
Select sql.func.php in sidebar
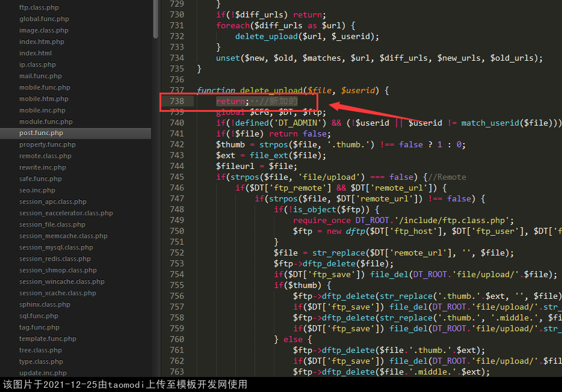pos(39,316)
